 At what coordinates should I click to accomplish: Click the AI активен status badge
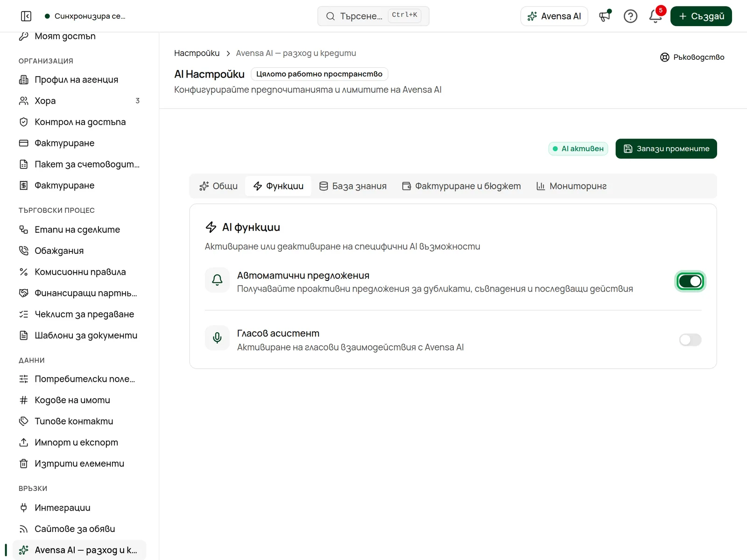578,149
